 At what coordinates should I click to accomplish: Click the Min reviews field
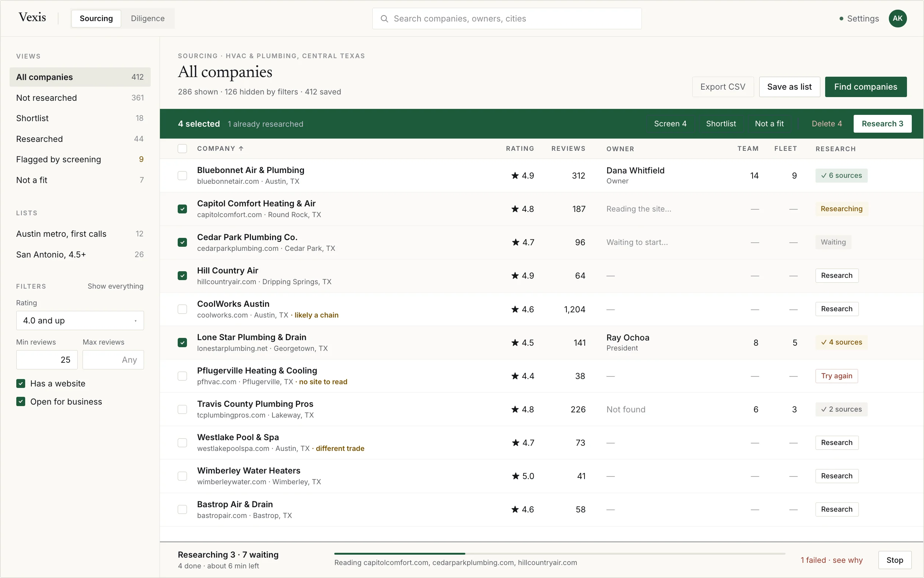pos(47,360)
